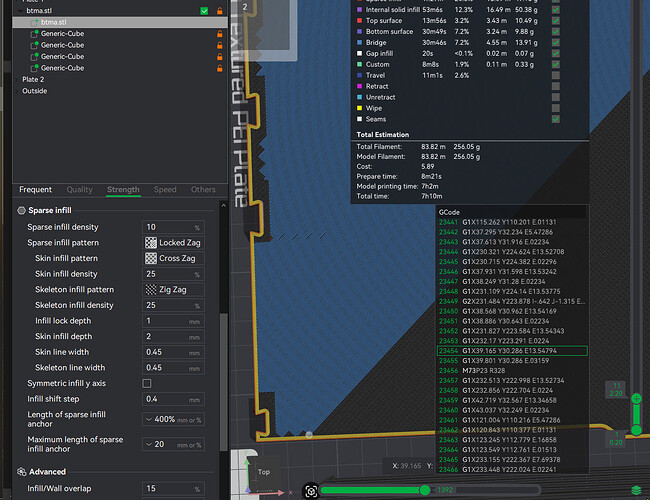650x500 pixels.
Task: Open the Quality settings tab
Action: click(80, 190)
